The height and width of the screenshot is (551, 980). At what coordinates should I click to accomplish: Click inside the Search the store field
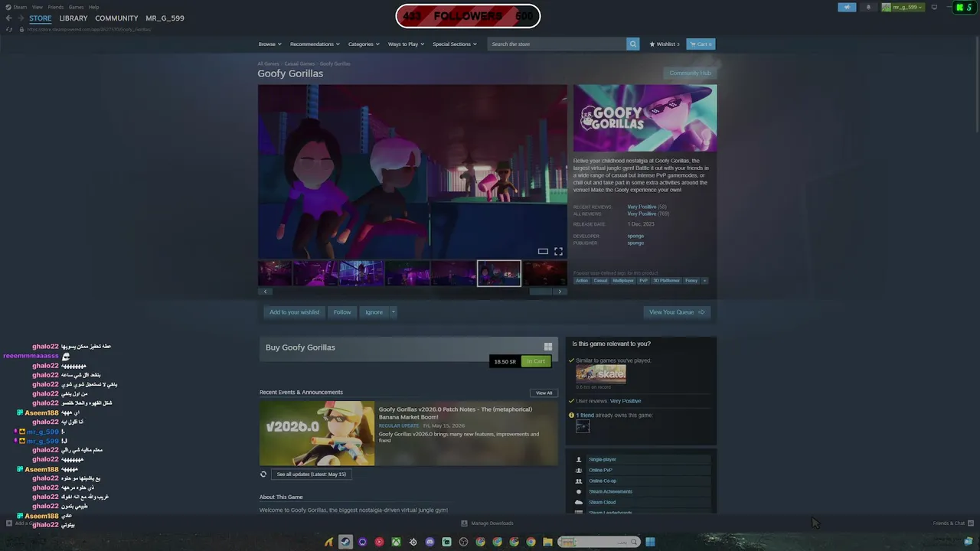pos(557,44)
